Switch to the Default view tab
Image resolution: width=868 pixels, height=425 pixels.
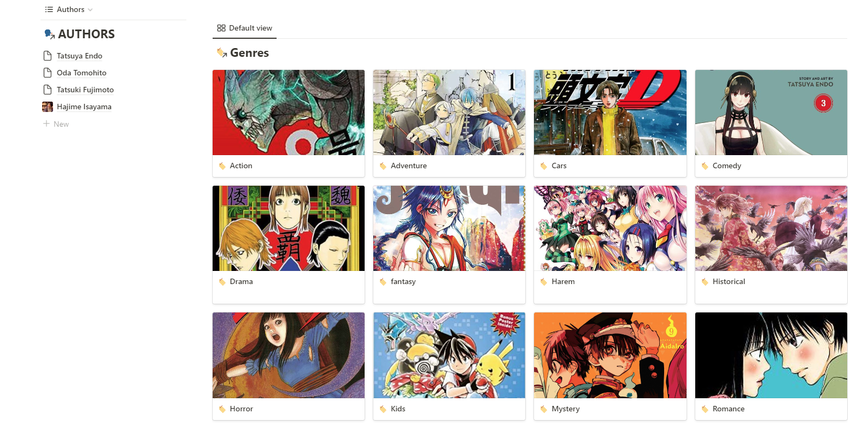244,28
